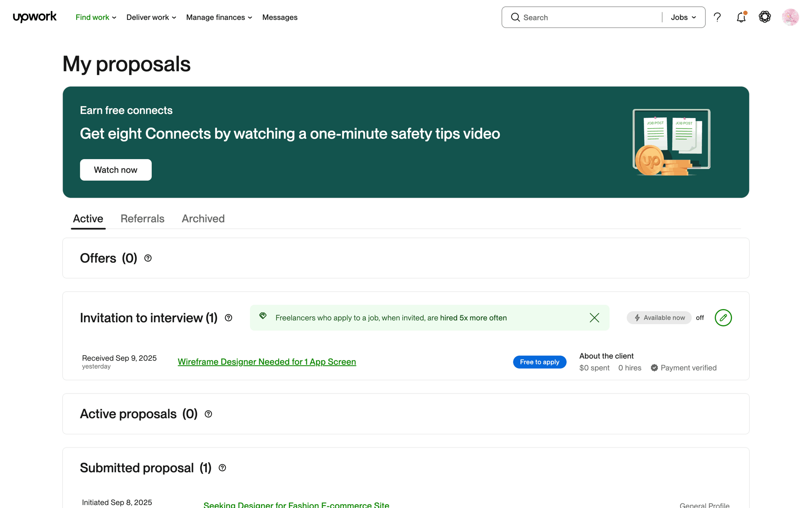Edit availability with the pencil icon
The width and height of the screenshot is (812, 508).
723,318
